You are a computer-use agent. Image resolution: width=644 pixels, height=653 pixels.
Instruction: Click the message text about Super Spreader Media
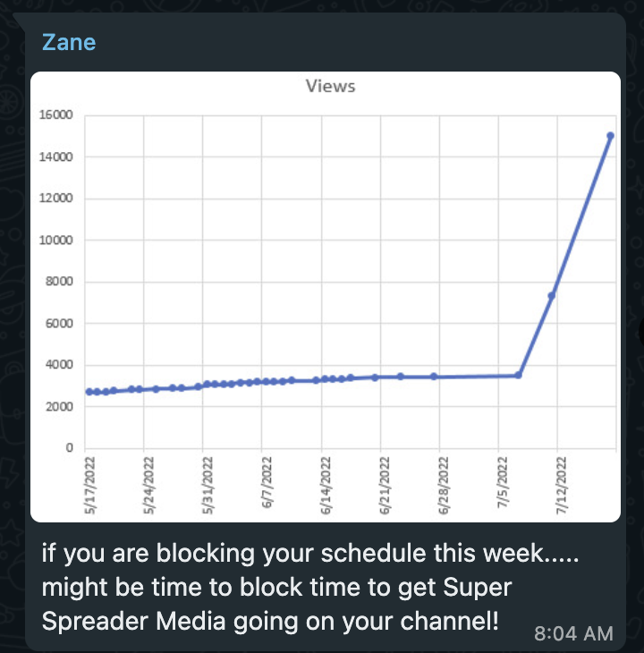tap(310, 588)
